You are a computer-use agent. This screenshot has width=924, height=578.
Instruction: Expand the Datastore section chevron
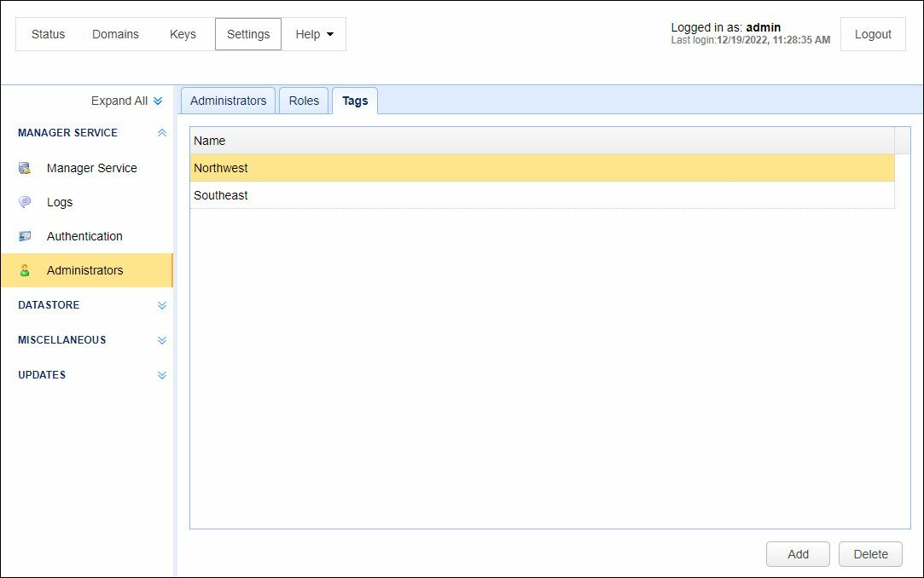coord(162,305)
